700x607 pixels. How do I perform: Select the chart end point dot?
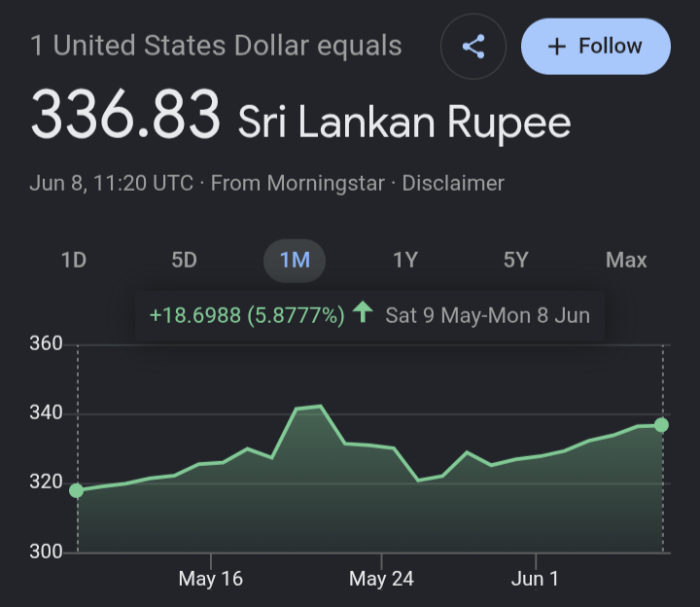coord(662,425)
